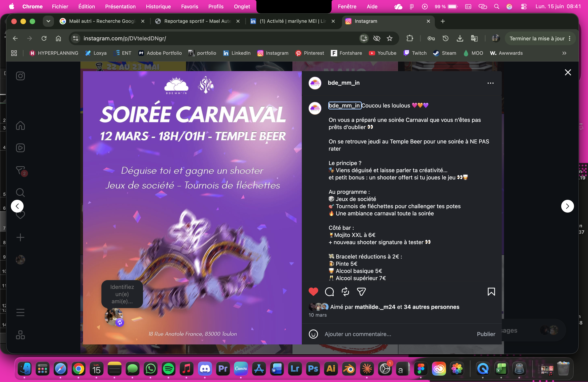Open the Meta apps grid icon in sidebar
Image resolution: width=588 pixels, height=382 pixels.
pos(20,335)
